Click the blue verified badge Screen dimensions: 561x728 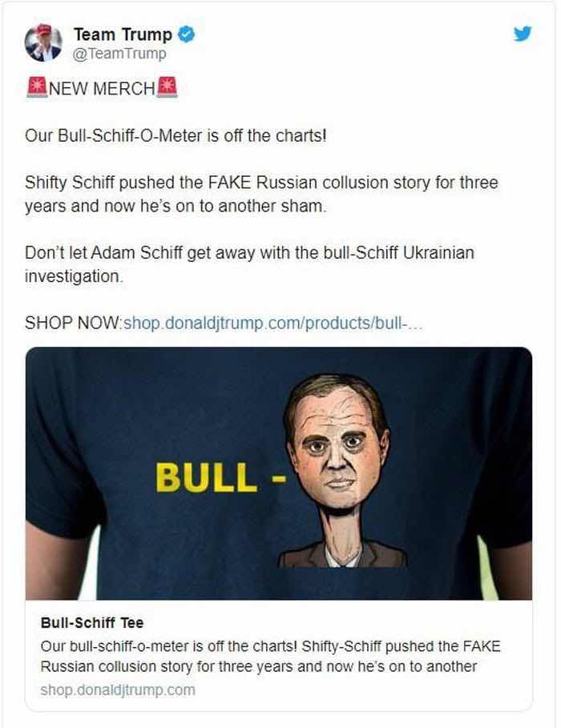(187, 34)
